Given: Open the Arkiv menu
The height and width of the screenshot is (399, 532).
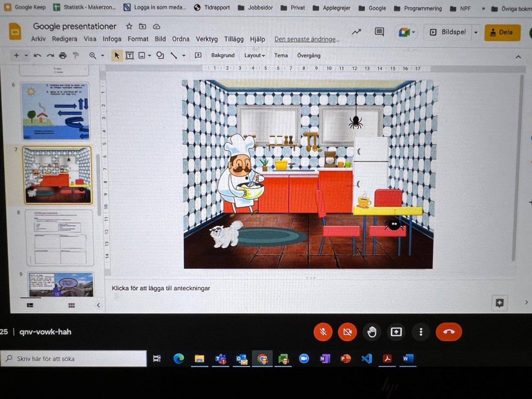Looking at the screenshot, I should [x=38, y=39].
